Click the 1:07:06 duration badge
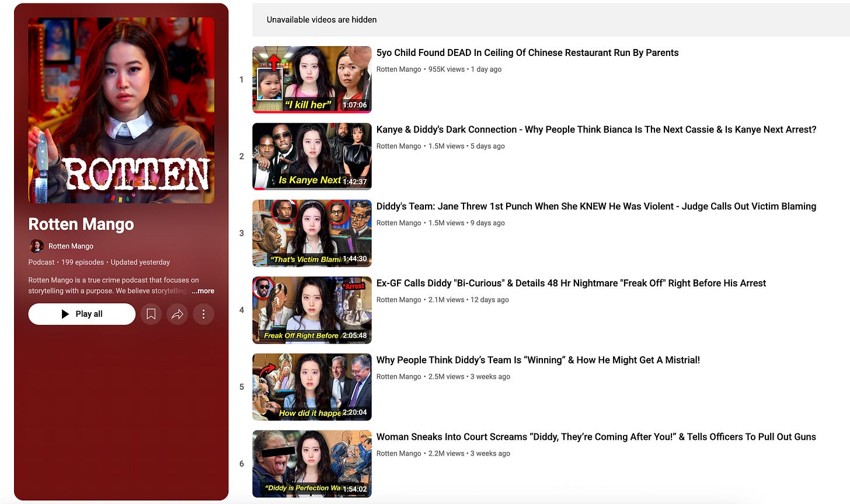This screenshot has height=504, width=850. pyautogui.click(x=355, y=105)
